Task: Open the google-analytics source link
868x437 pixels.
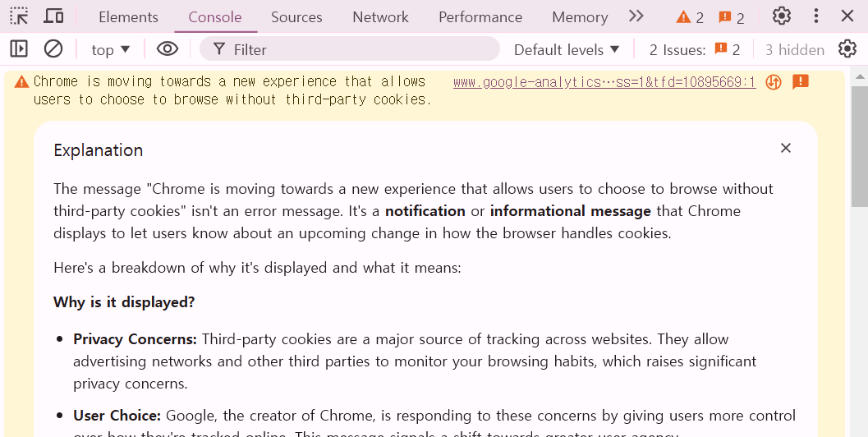Action: (604, 82)
